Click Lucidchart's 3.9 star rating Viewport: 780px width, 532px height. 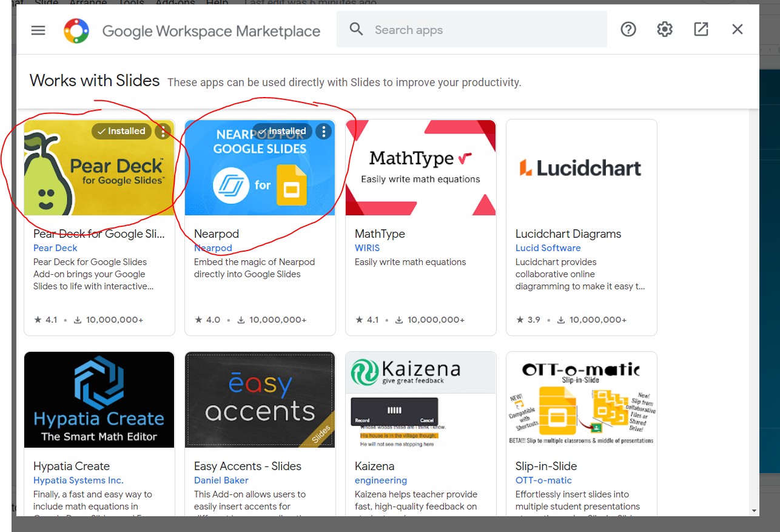click(x=528, y=320)
